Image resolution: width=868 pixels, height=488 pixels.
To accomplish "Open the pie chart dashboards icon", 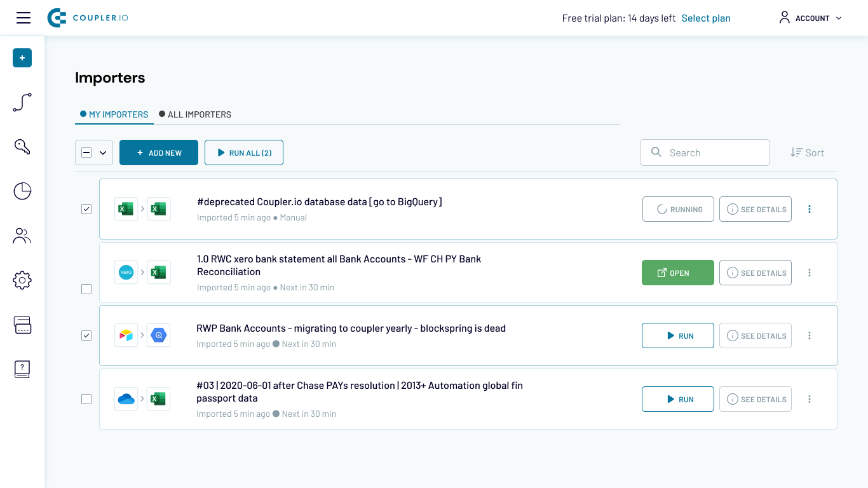I will click(x=22, y=191).
